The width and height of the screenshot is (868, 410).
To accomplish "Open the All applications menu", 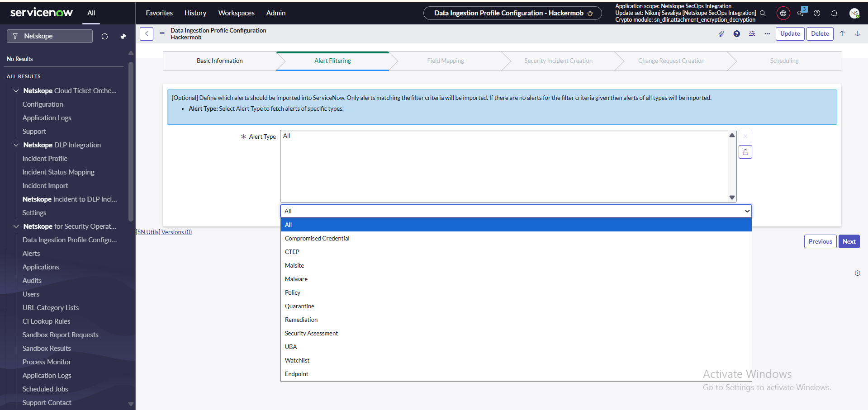I will [x=91, y=13].
